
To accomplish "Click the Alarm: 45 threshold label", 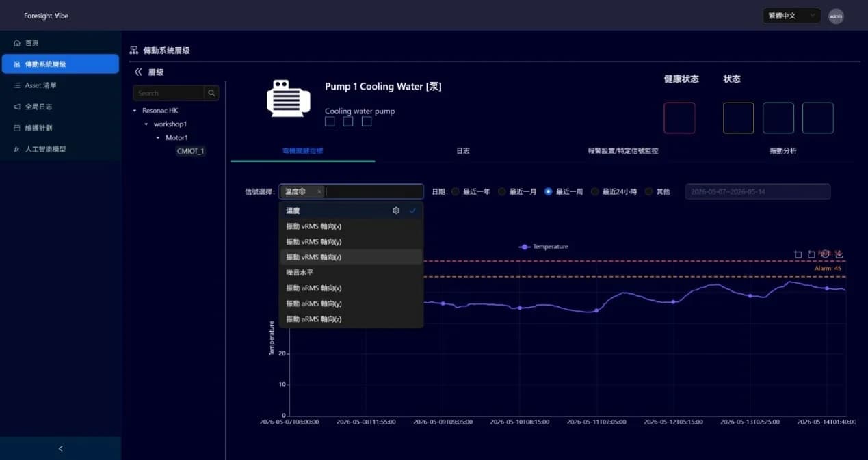I will pos(828,269).
